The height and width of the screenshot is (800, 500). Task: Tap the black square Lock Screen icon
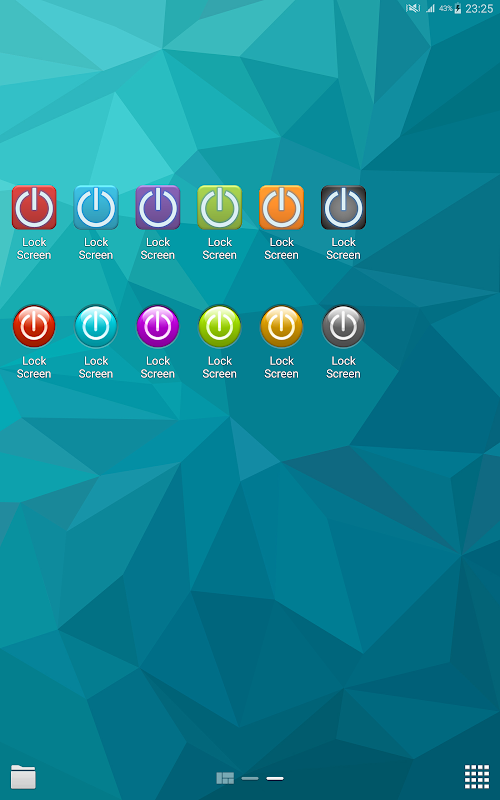click(343, 208)
